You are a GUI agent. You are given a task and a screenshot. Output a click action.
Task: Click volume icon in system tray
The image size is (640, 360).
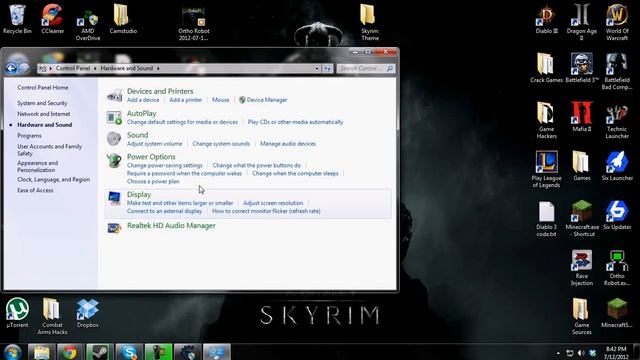pos(581,353)
